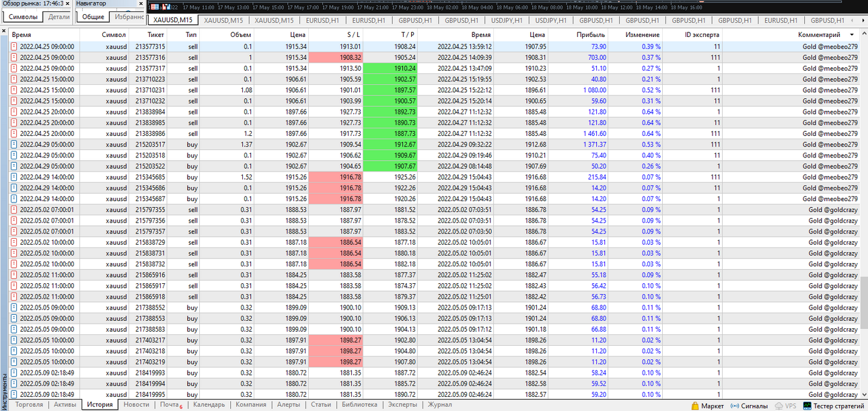Click the deal icon for ticket 218419995
The height and width of the screenshot is (411, 868).
(x=14, y=394)
